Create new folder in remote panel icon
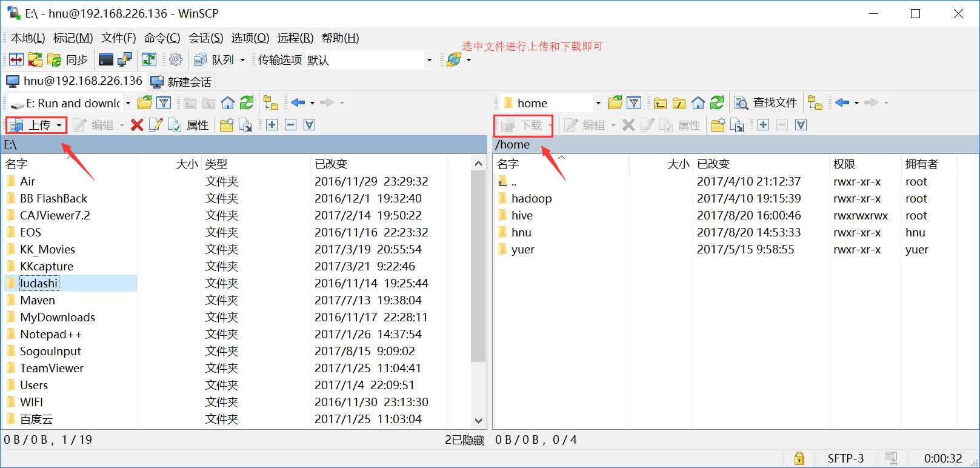 718,125
